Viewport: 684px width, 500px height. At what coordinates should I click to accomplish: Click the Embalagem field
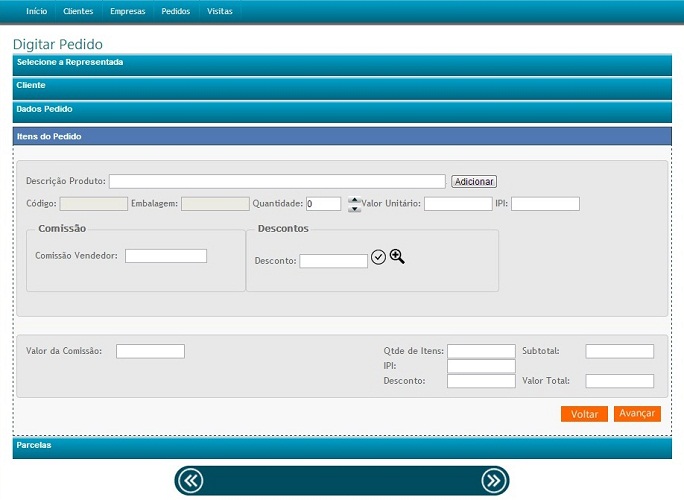click(215, 204)
